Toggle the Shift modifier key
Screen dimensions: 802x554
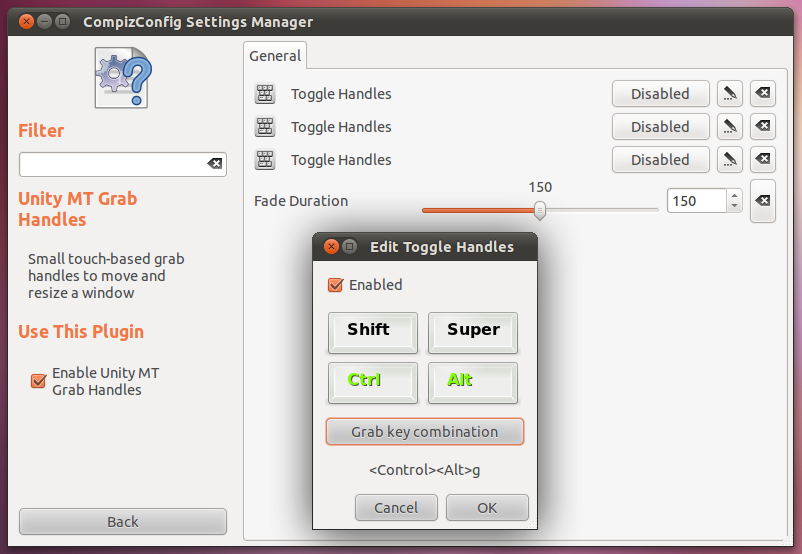[372, 332]
